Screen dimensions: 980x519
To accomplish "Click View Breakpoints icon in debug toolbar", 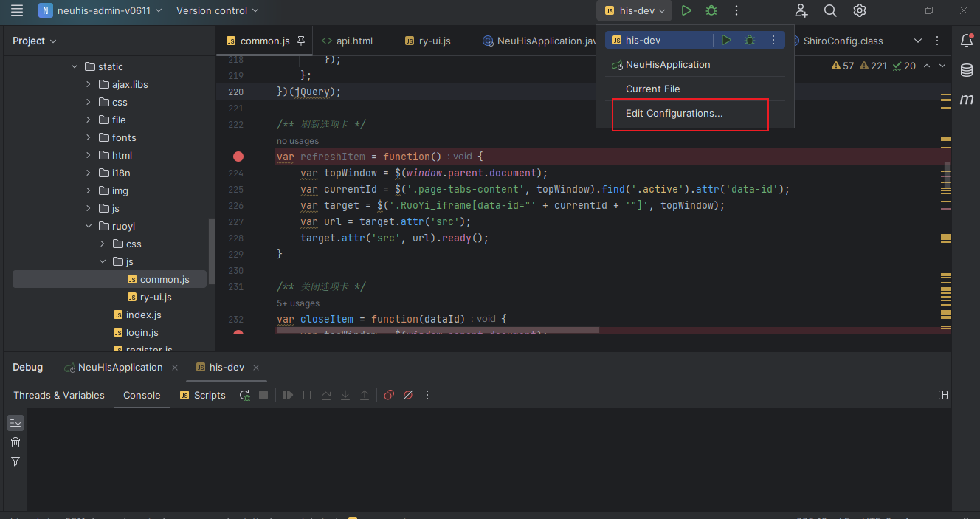I will click(389, 396).
